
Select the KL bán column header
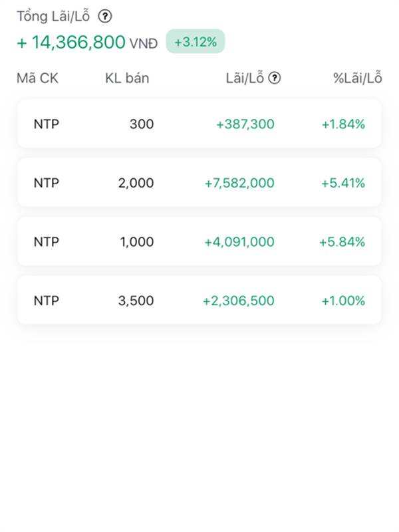(x=127, y=78)
